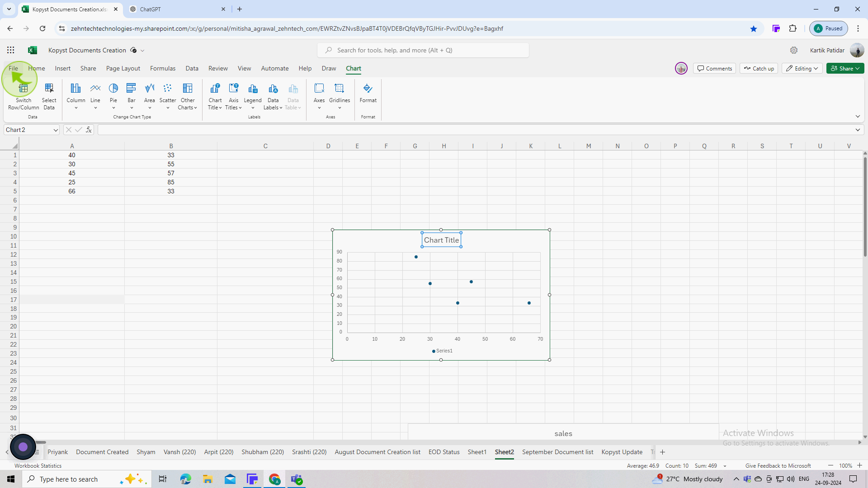Open browser Extensions puzzle icon

(x=793, y=28)
